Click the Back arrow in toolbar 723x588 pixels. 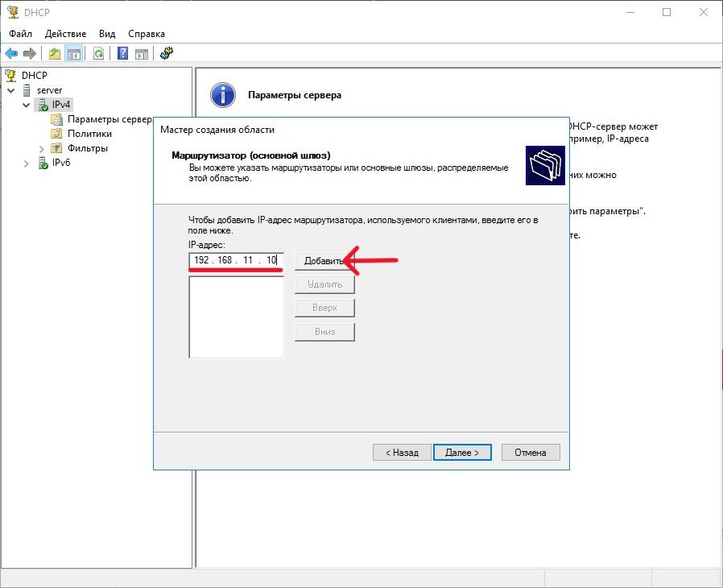(x=11, y=53)
